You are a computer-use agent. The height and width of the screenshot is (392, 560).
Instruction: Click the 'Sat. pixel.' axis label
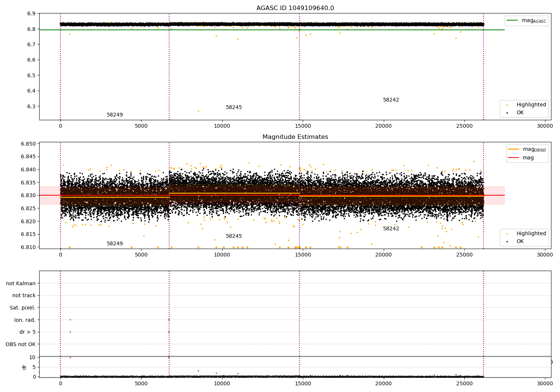click(22, 308)
